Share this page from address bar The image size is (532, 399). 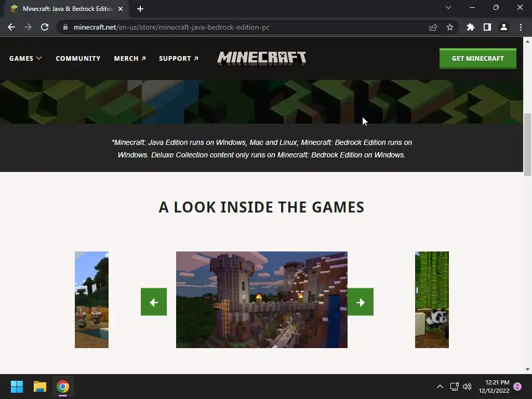click(x=433, y=27)
